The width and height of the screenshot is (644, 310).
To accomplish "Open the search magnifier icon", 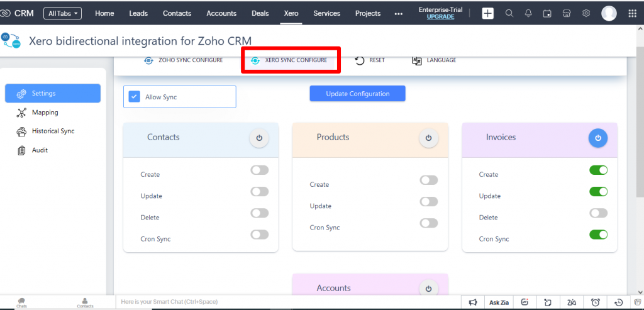I will pos(509,14).
